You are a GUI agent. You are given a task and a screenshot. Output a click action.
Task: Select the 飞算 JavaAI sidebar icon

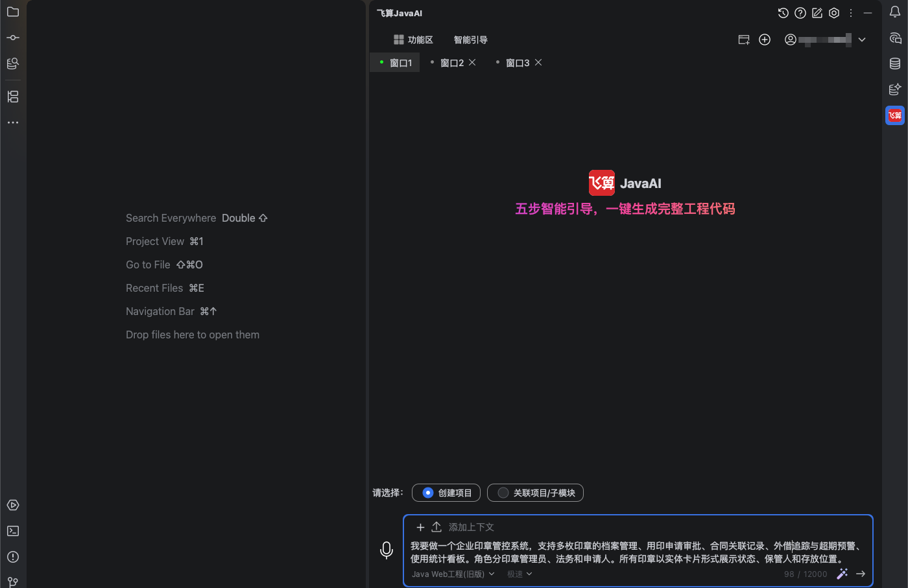click(x=895, y=115)
